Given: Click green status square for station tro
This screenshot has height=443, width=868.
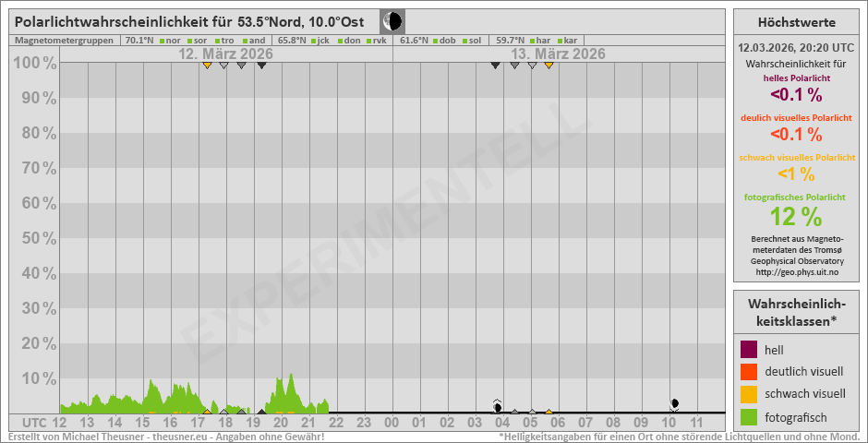Looking at the screenshot, I should (x=216, y=41).
